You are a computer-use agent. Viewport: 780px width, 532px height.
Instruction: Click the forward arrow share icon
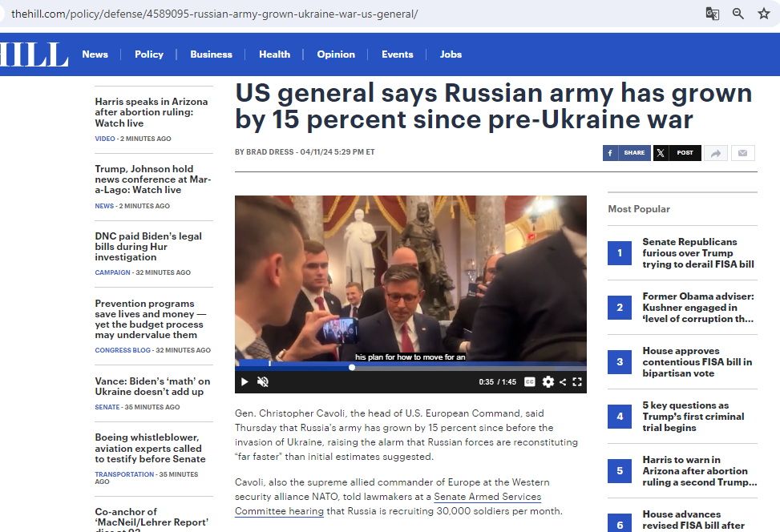(716, 153)
